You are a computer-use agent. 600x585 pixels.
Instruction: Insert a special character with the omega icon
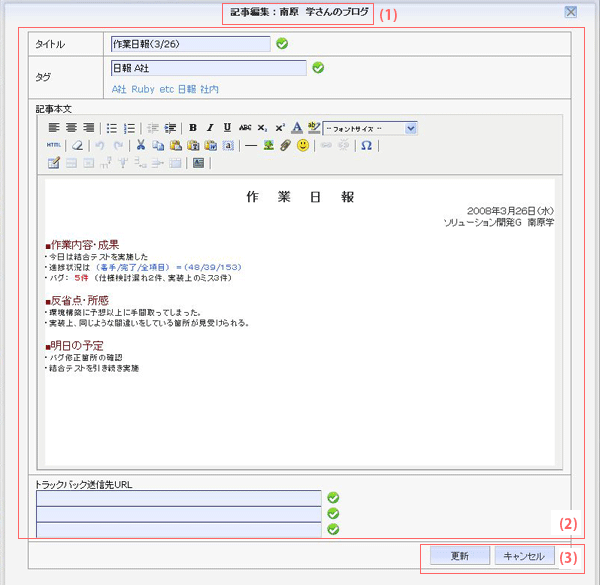coord(367,145)
